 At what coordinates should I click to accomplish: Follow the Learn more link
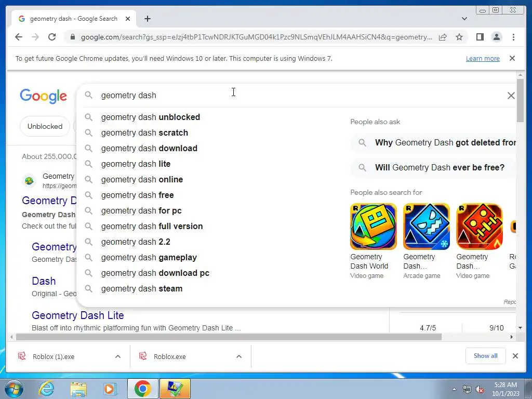coord(483,58)
